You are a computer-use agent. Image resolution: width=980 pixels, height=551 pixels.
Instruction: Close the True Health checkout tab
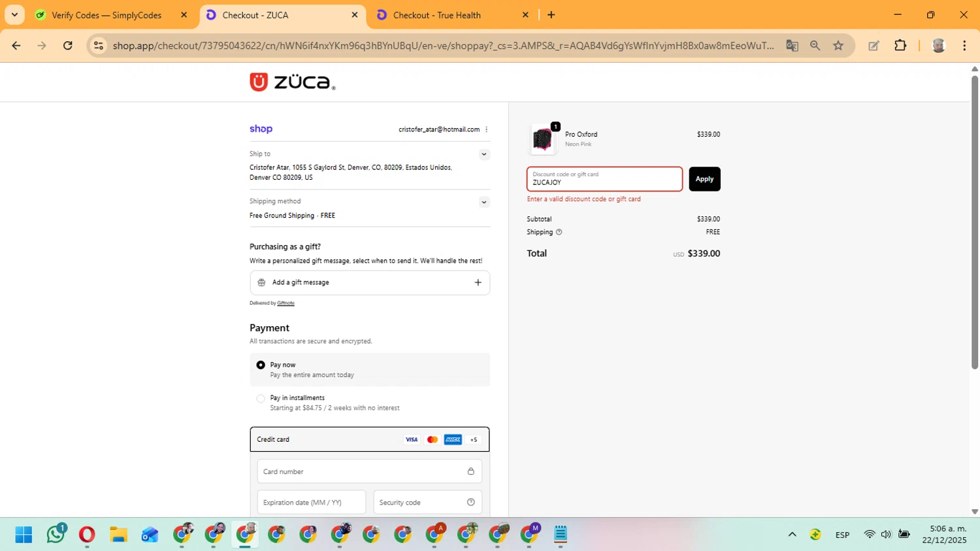[525, 15]
